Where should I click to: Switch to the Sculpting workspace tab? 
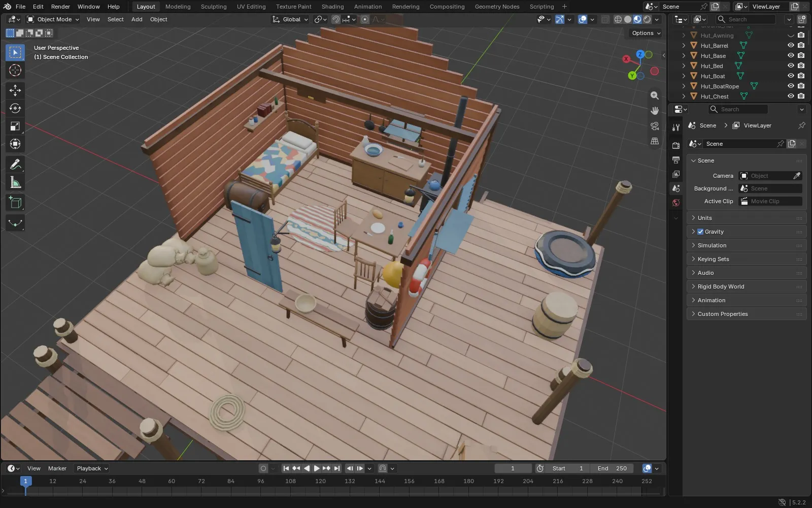pyautogui.click(x=214, y=7)
